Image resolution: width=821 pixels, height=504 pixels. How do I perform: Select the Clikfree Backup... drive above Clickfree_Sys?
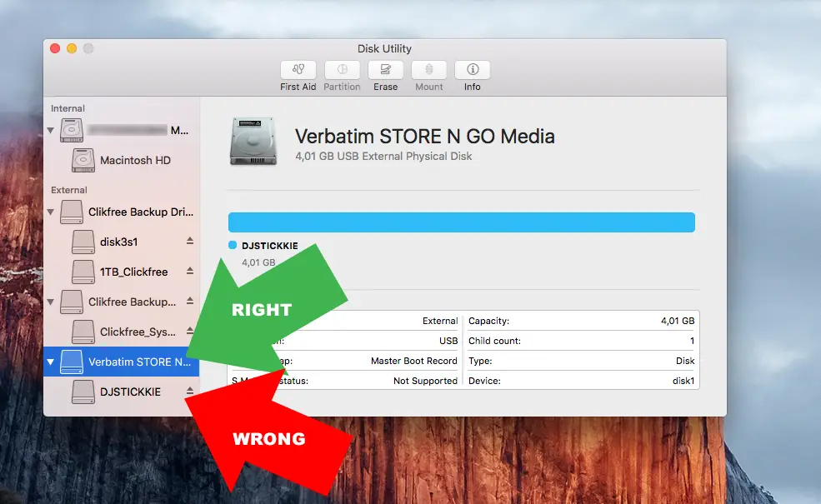coord(122,302)
